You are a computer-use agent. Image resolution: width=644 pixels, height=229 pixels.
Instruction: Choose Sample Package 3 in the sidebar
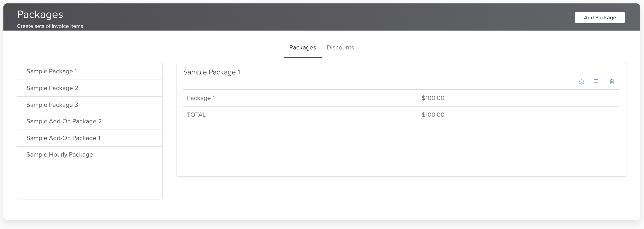tap(52, 105)
